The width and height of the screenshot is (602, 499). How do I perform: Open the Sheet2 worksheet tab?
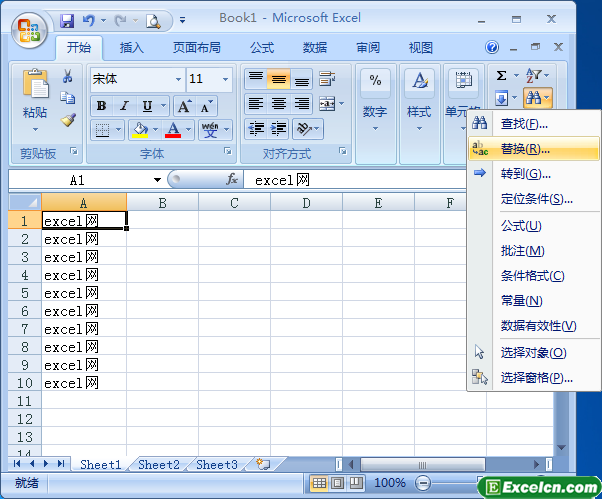pyautogui.click(x=159, y=464)
